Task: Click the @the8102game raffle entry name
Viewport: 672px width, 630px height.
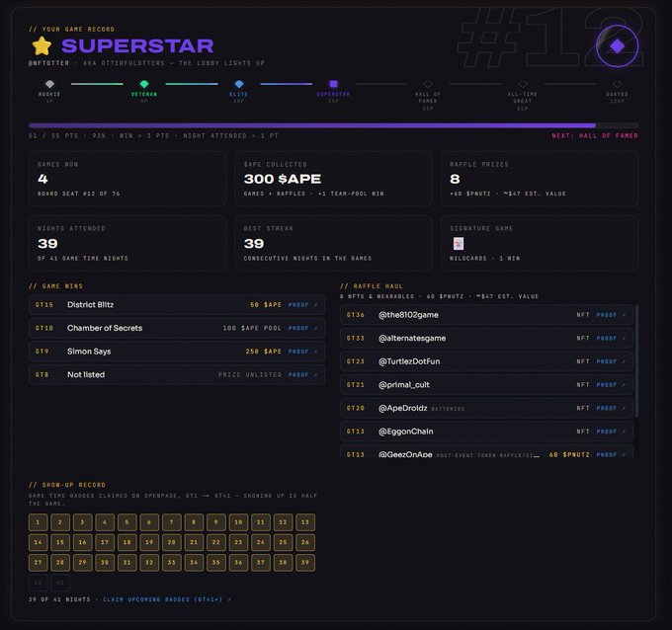Action: [408, 315]
